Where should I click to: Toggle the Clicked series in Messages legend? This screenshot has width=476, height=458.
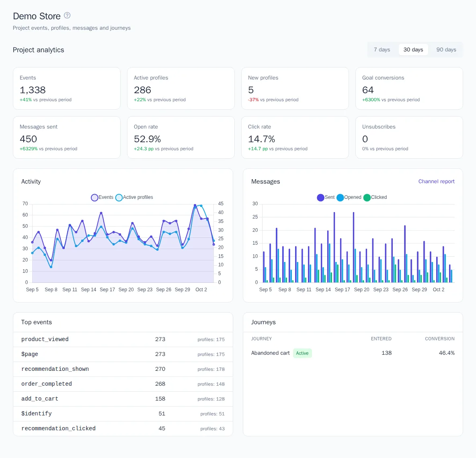point(375,197)
